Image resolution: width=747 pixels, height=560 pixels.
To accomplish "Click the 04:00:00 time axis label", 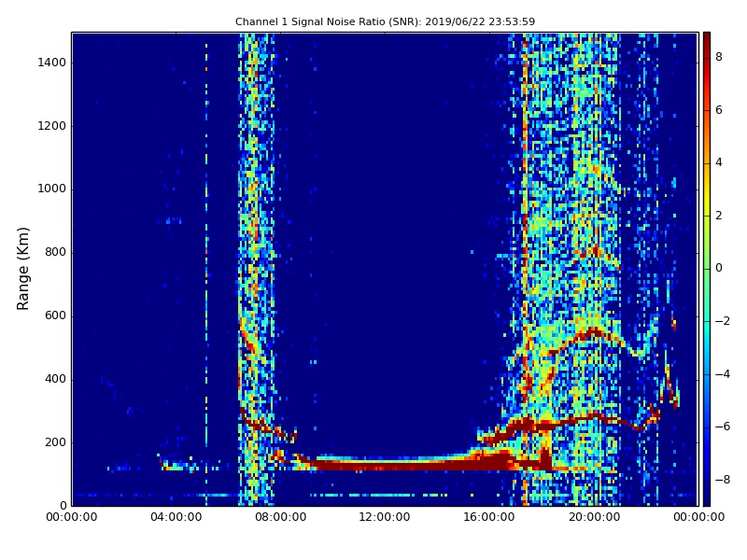I will 176,517.
